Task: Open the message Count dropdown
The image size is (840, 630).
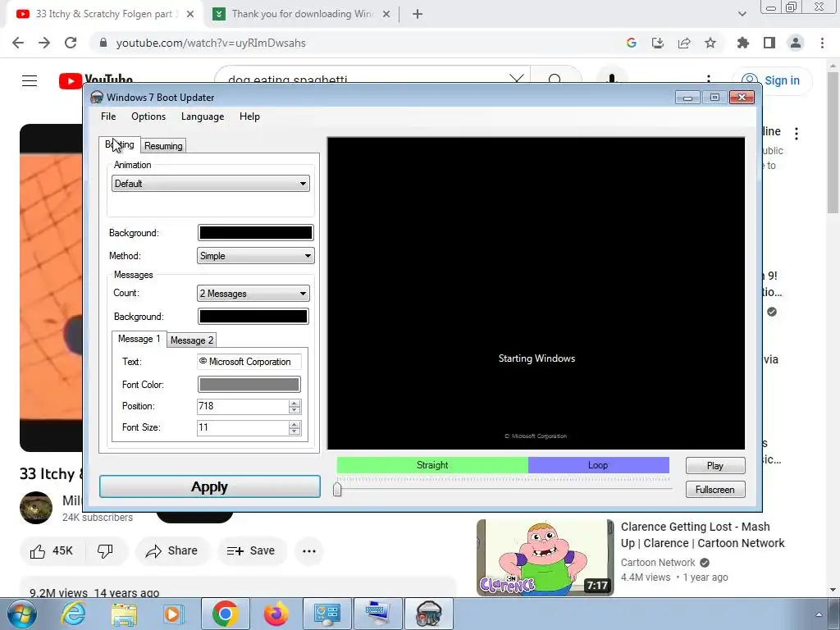Action: tap(253, 294)
